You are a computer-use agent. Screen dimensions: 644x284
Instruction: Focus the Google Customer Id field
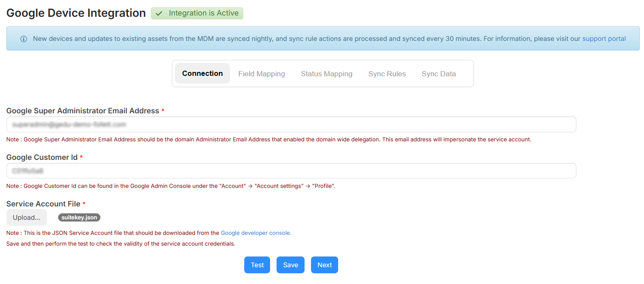click(291, 171)
